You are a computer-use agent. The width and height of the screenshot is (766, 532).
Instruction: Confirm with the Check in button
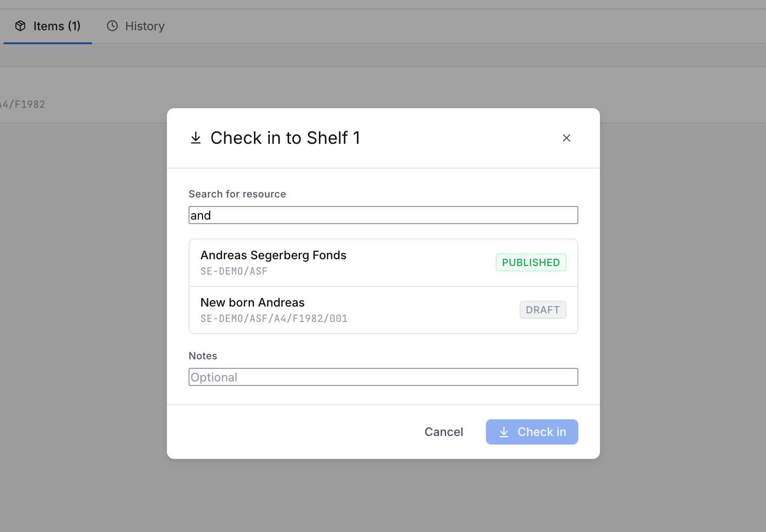point(532,432)
